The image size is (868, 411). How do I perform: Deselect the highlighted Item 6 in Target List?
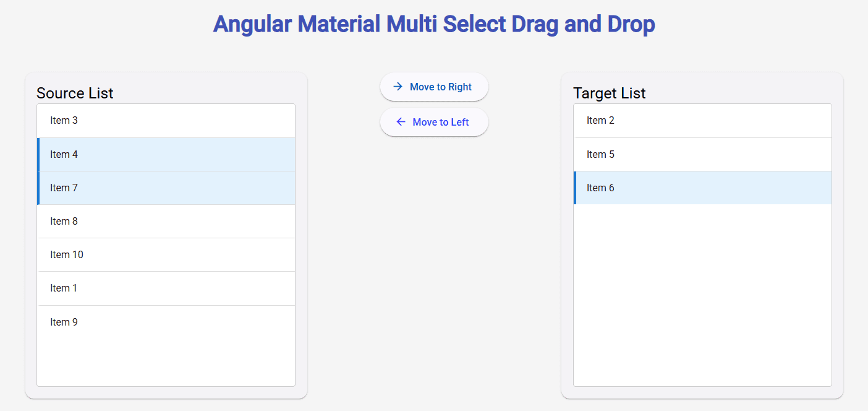point(702,188)
